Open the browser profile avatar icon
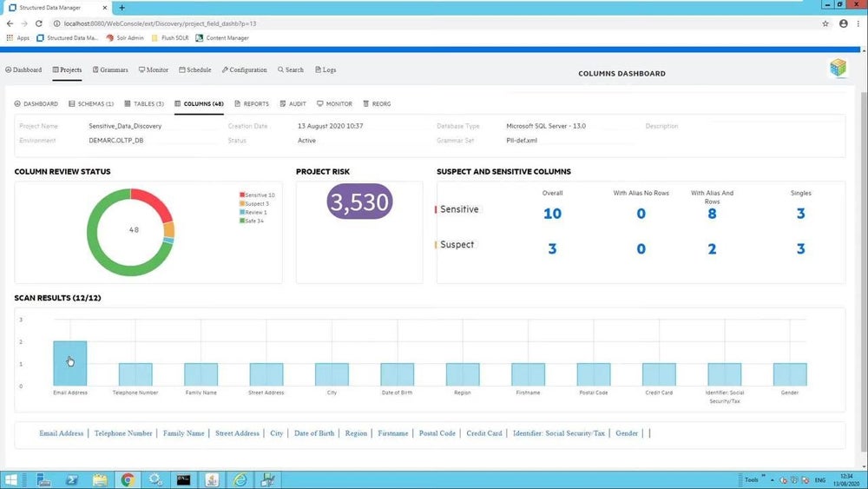 (843, 23)
